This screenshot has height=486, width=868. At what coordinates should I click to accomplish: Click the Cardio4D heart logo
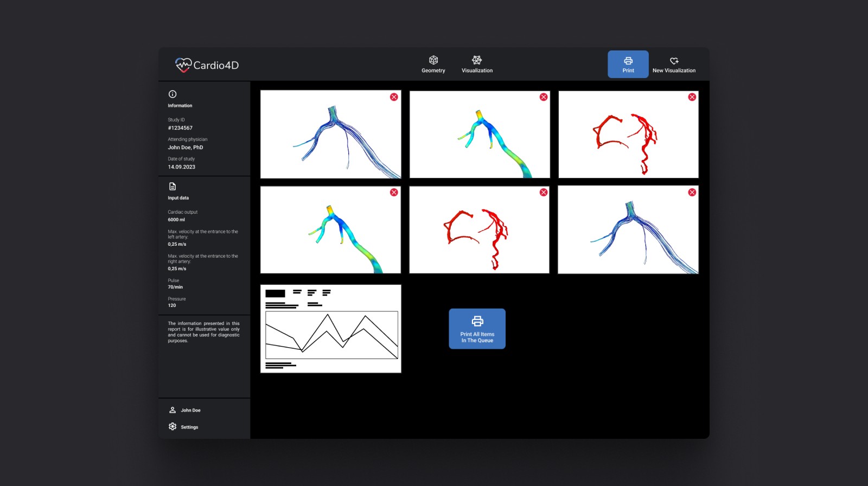pos(183,65)
